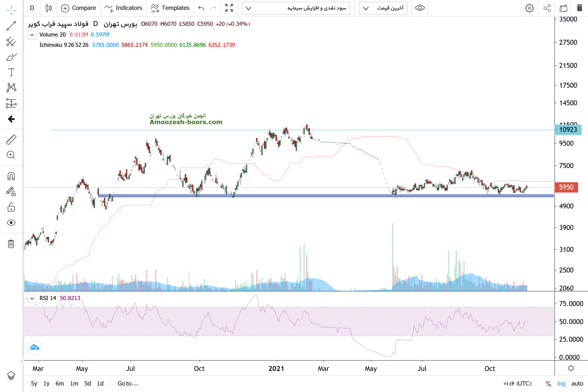Open the Templates menu
Viewport: 588px width, 392px height.
pyautogui.click(x=170, y=8)
